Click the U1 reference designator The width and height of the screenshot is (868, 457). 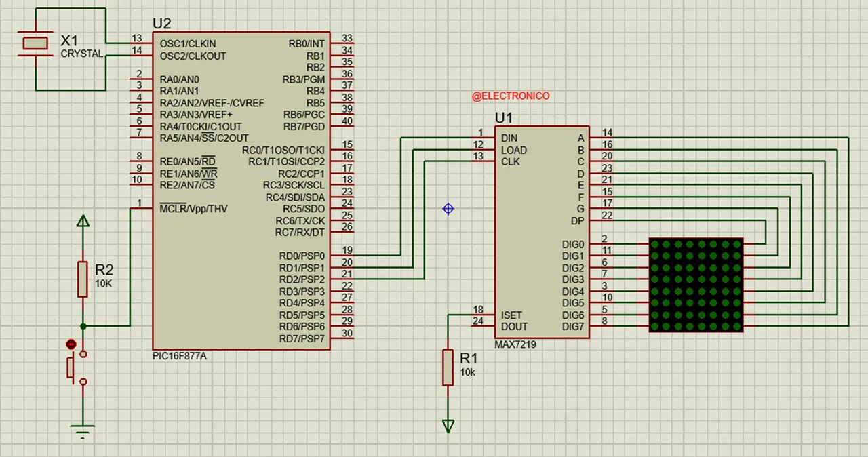click(x=503, y=117)
